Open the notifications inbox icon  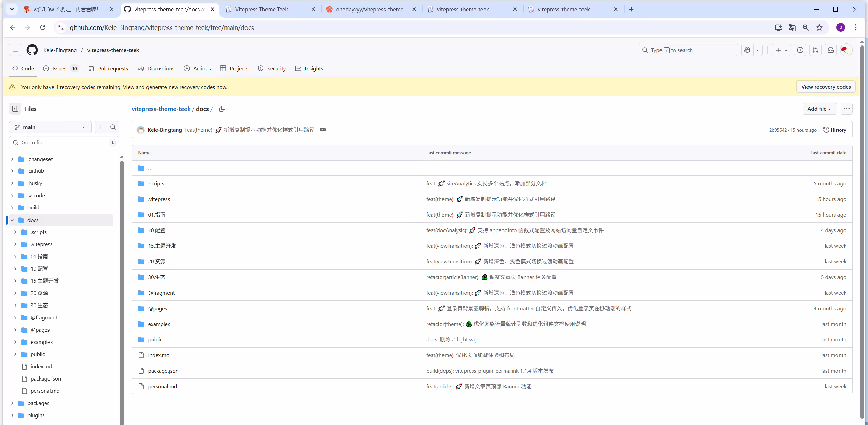tap(831, 50)
